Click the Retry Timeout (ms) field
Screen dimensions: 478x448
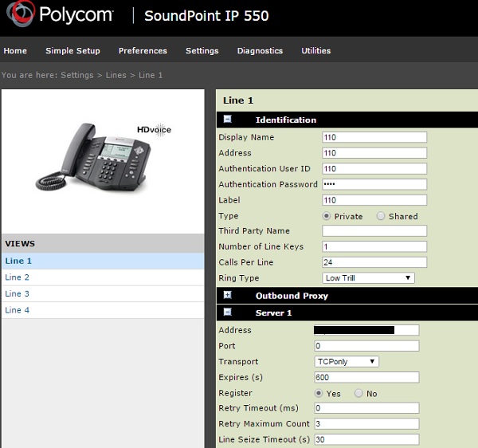click(366, 408)
